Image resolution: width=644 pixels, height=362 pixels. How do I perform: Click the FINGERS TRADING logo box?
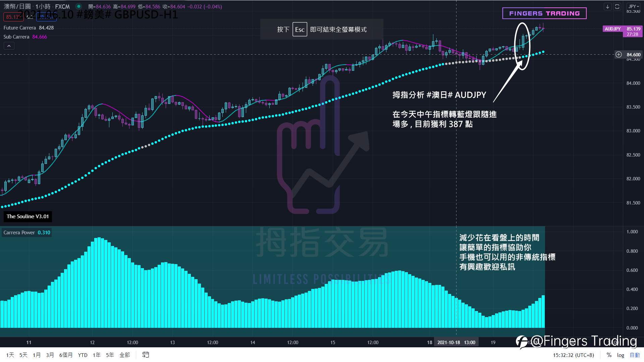tap(544, 13)
